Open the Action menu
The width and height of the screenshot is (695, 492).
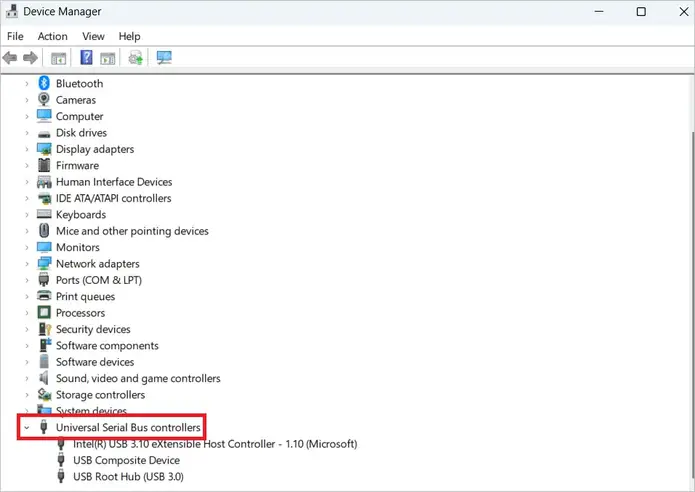(x=52, y=36)
